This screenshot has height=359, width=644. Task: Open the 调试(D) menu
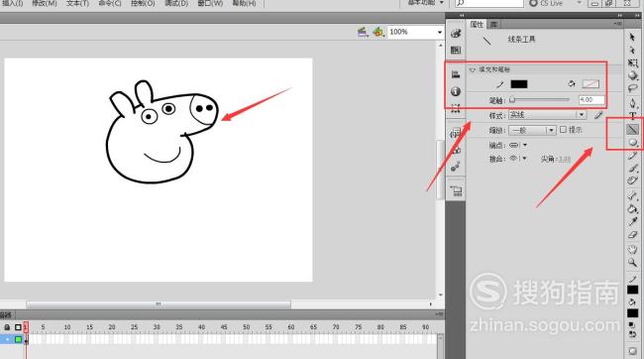click(176, 3)
